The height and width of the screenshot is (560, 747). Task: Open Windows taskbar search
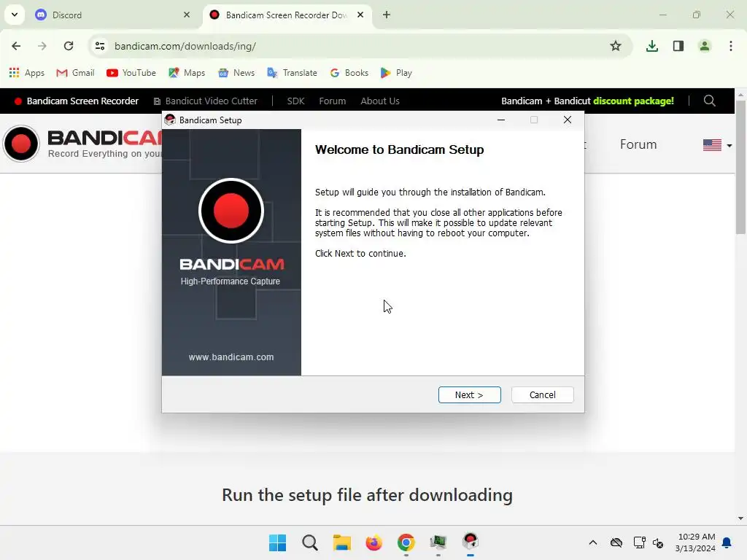pyautogui.click(x=309, y=542)
